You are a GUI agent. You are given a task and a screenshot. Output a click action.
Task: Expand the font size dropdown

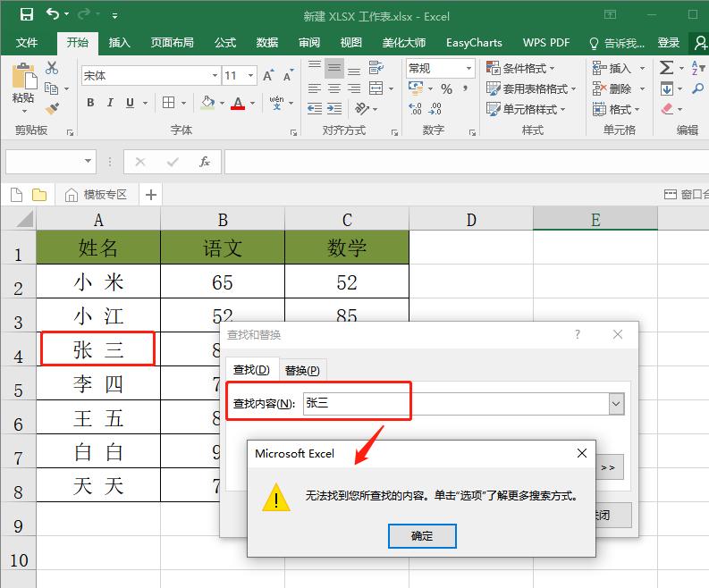[x=250, y=75]
